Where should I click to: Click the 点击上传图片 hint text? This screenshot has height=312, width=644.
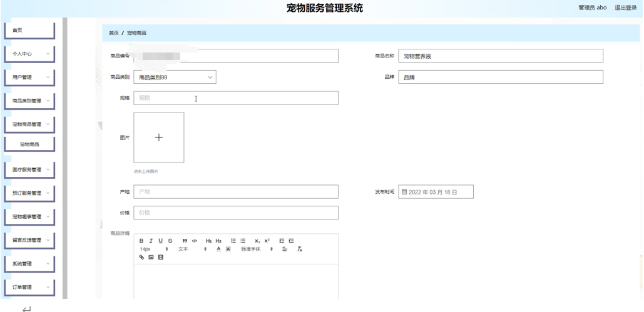click(146, 171)
